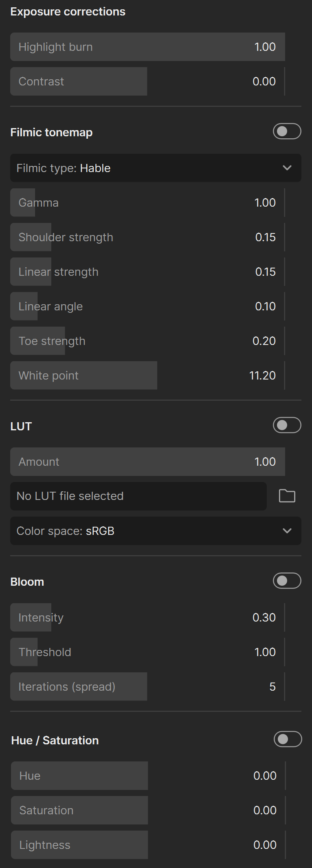
Task: Switch on Hue / Saturation toggle
Action: pyautogui.click(x=288, y=739)
